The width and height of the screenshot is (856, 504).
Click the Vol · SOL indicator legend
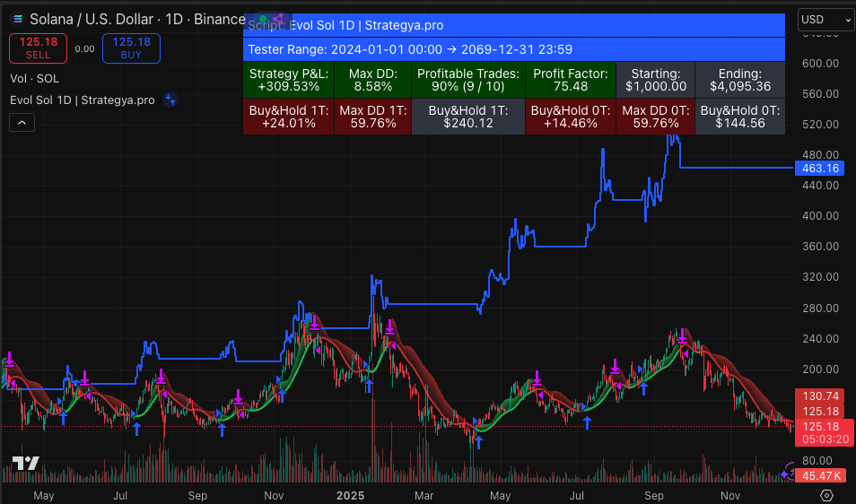pyautogui.click(x=34, y=79)
